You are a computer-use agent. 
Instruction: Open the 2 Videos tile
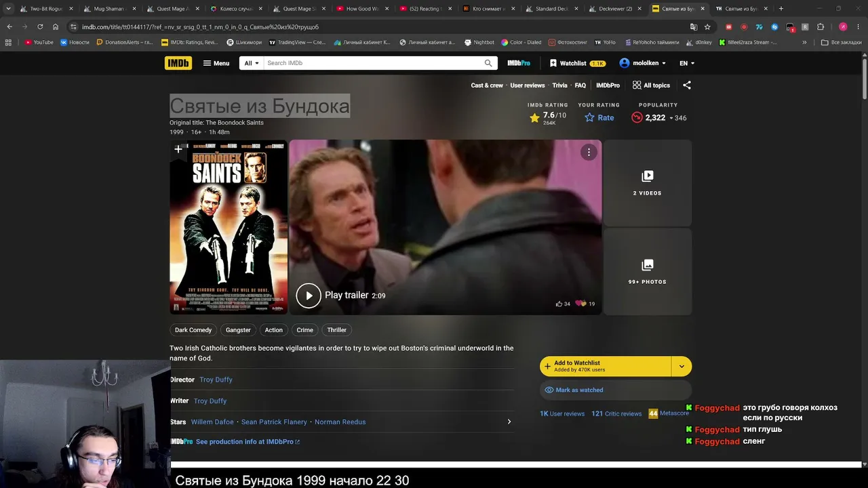tap(648, 183)
